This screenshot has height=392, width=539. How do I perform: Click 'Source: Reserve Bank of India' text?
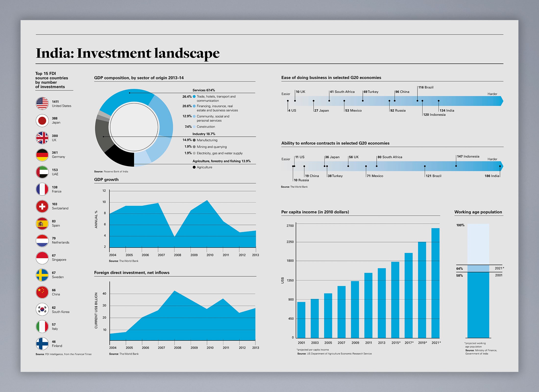click(x=111, y=171)
